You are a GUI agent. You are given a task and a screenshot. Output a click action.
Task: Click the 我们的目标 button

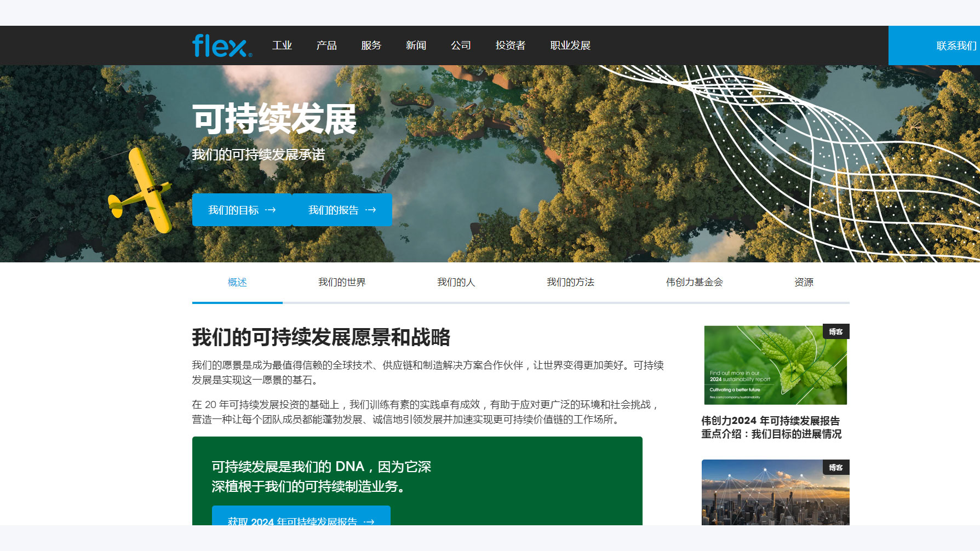pos(242,210)
